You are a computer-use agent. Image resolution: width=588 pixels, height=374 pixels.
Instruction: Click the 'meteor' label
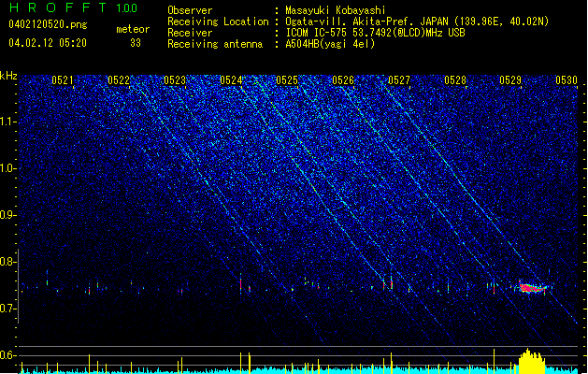(133, 29)
